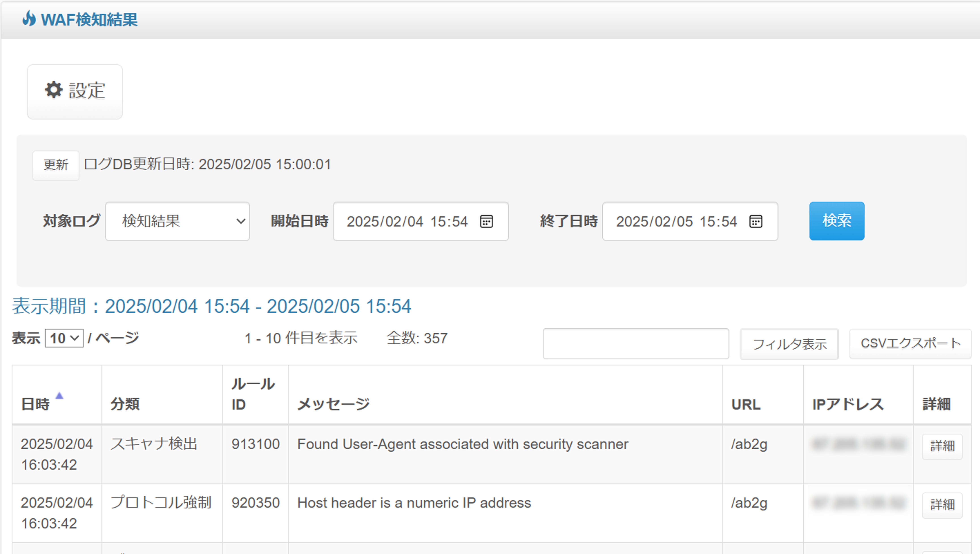The height and width of the screenshot is (554, 980).
Task: Open 詳細 for rule 920350 row
Action: [x=942, y=505]
